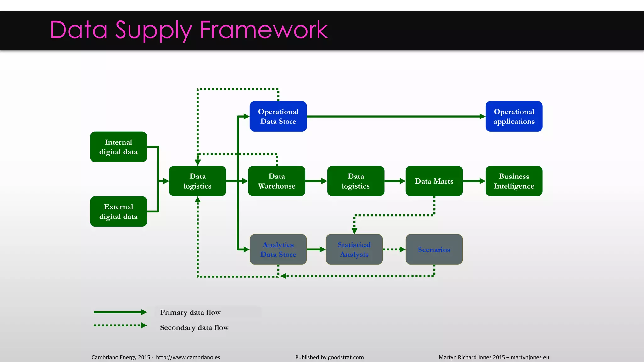Click the Data Marts box

click(x=434, y=181)
